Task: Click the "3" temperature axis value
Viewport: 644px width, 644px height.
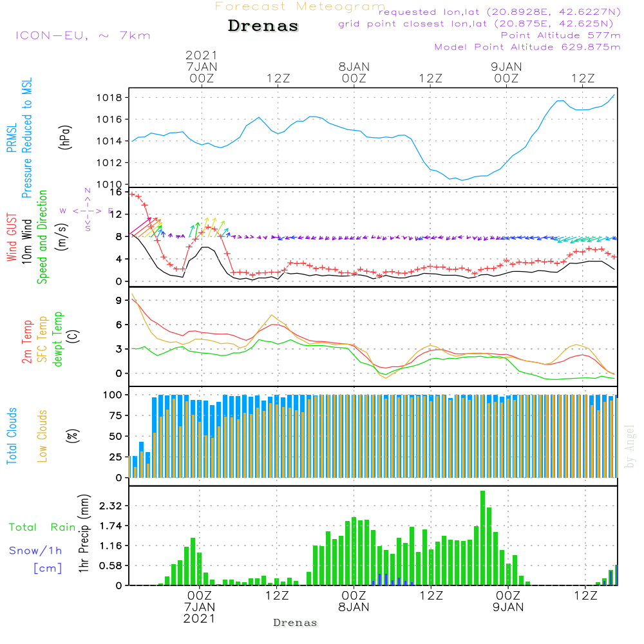Action: coord(119,349)
